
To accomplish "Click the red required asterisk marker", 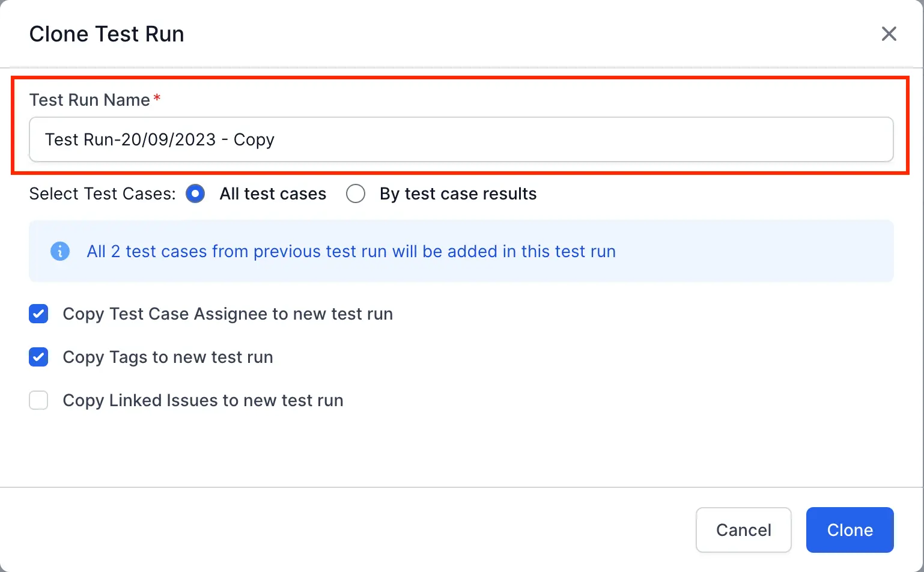I will [157, 98].
